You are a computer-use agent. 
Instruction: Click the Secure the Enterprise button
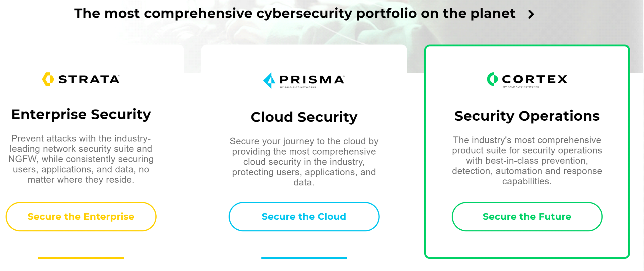pos(81,217)
